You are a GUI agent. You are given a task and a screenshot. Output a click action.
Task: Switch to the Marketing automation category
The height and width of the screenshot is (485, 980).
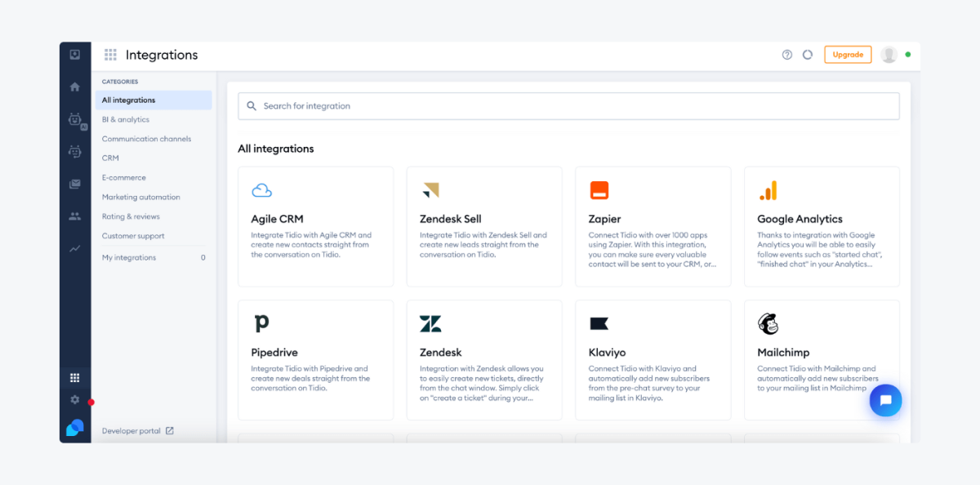140,197
